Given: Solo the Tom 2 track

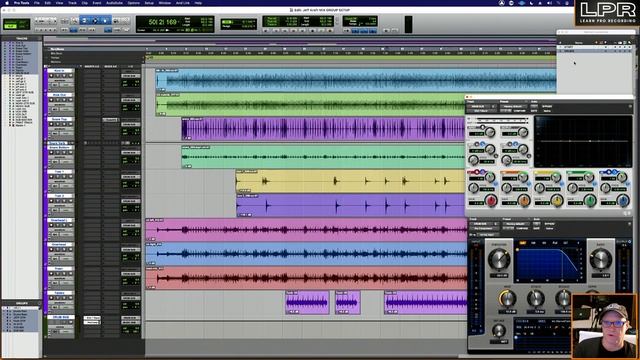Looking at the screenshot, I should click(x=64, y=201).
